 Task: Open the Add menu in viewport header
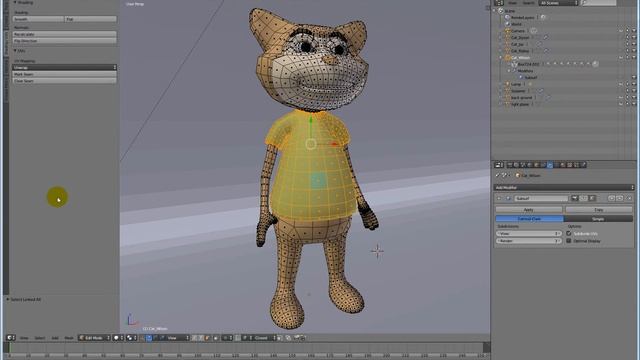click(x=55, y=338)
